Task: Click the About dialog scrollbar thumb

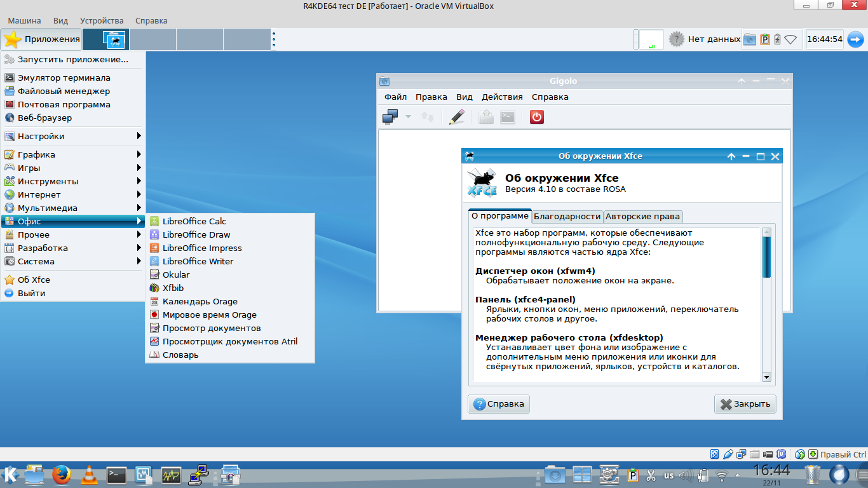Action: [x=766, y=257]
